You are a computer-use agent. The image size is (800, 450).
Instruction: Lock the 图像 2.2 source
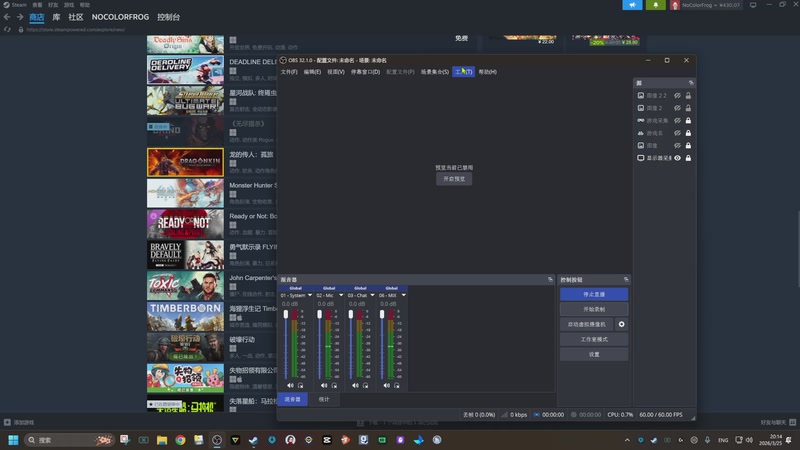pyautogui.click(x=688, y=95)
